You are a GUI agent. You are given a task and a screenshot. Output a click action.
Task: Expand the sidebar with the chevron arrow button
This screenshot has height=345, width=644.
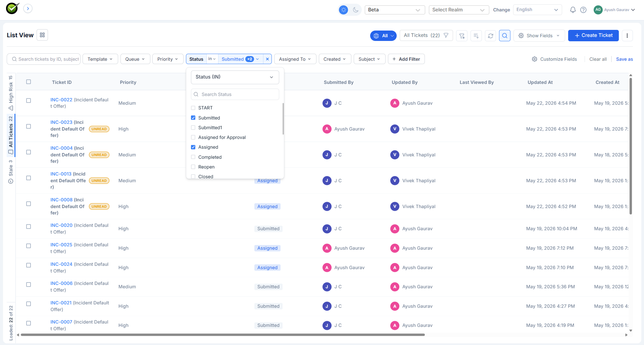[x=28, y=8]
